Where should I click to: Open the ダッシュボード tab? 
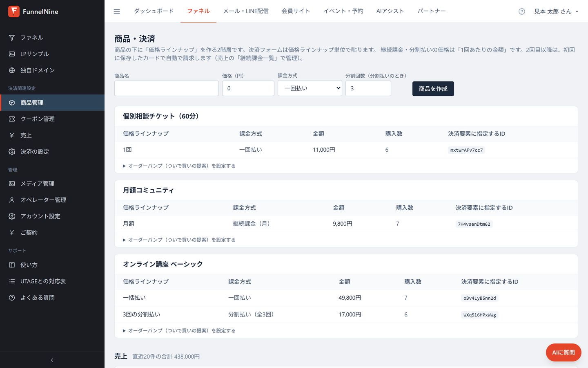[154, 11]
